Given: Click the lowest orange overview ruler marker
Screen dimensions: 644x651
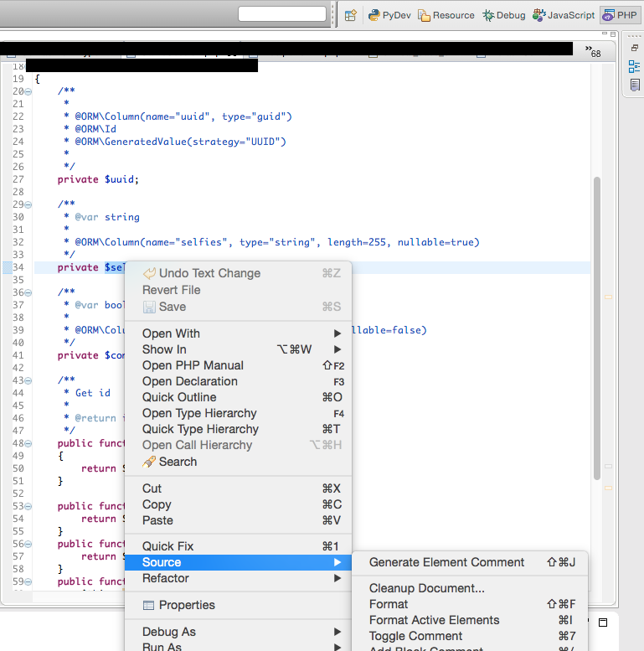Looking at the screenshot, I should 608,488.
